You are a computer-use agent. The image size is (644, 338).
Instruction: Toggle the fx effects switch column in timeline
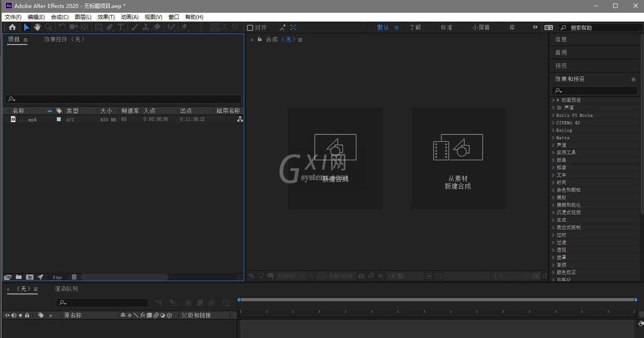143,315
